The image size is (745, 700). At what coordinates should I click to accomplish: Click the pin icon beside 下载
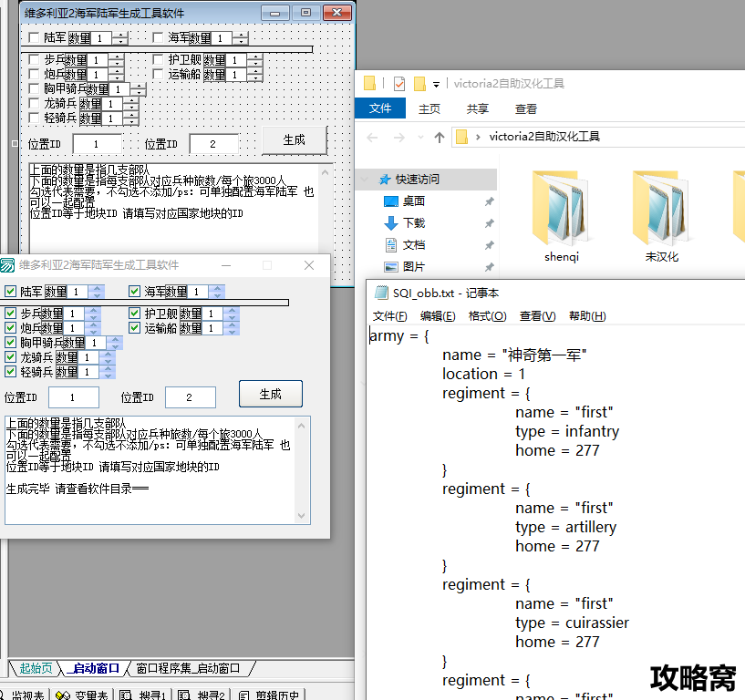coord(489,223)
